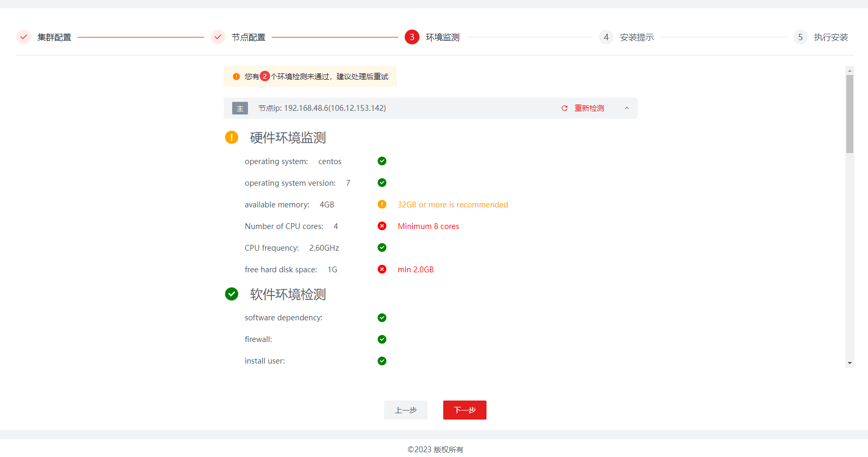Select step 5 执行安装

[831, 37]
